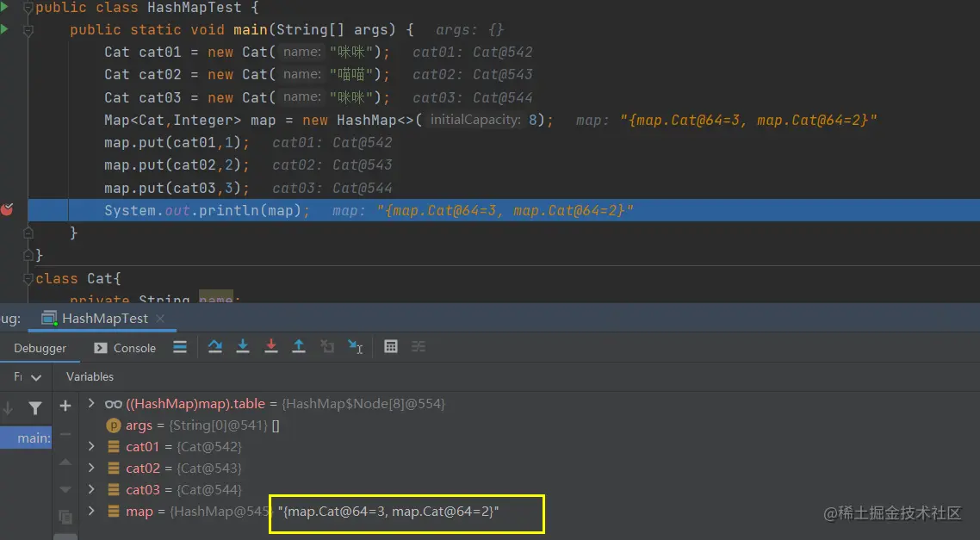The height and width of the screenshot is (540, 980).
Task: Click the map.put(cat02,2) code line
Action: [x=177, y=165]
